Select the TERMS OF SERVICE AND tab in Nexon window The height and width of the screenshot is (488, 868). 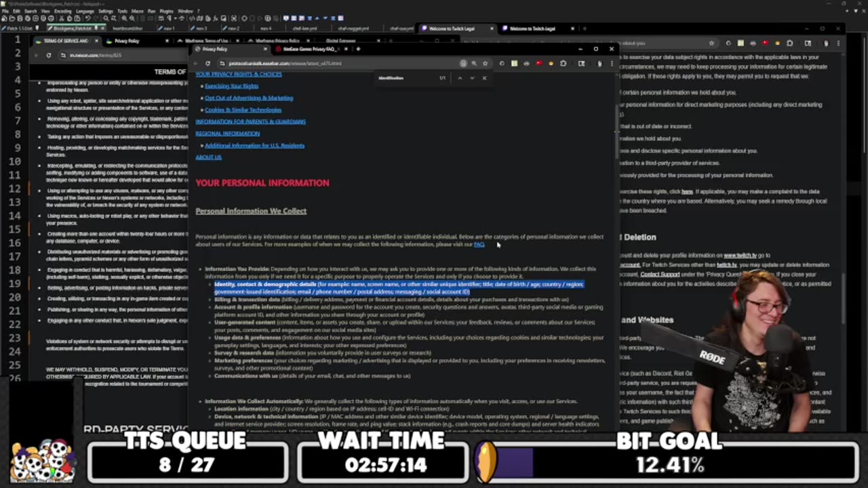coord(66,41)
